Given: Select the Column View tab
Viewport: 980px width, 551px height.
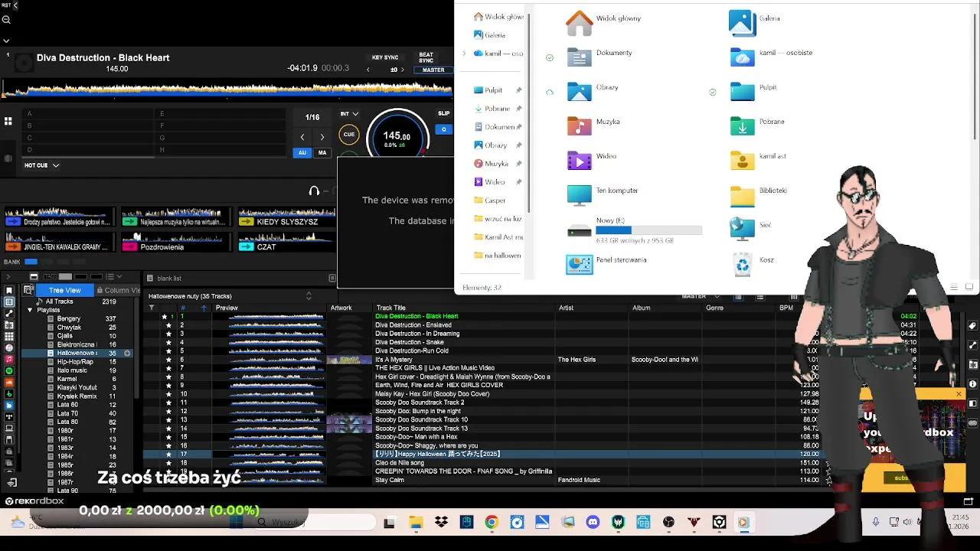Looking at the screenshot, I should [121, 290].
